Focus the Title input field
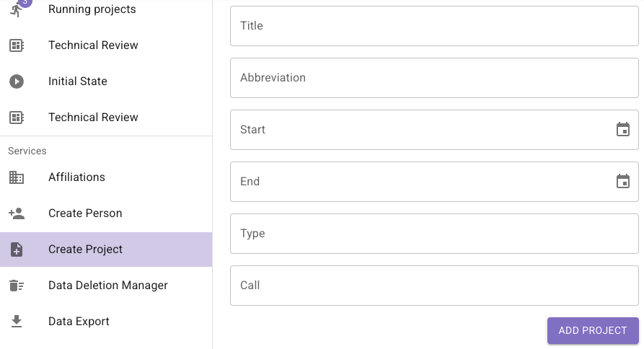The height and width of the screenshot is (349, 644). [x=434, y=26]
